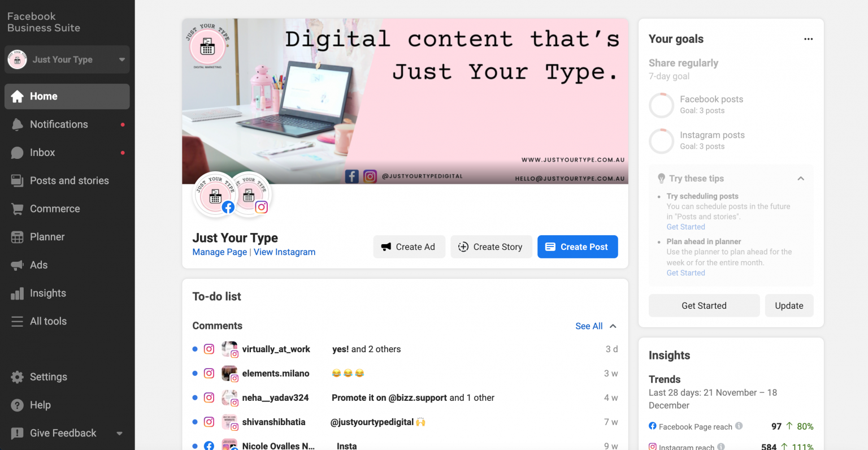This screenshot has width=868, height=450.
Task: Open the View Instagram link
Action: pyautogui.click(x=284, y=252)
